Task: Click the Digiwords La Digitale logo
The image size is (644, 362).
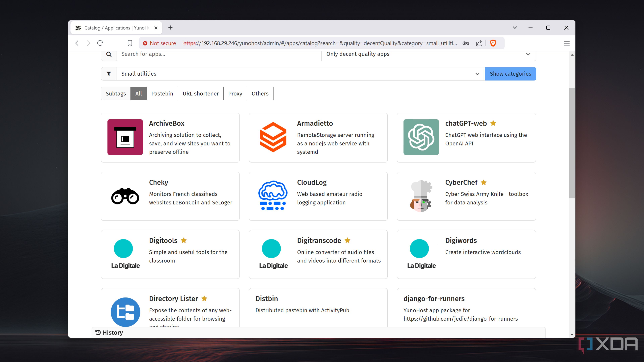Action: 421,254
